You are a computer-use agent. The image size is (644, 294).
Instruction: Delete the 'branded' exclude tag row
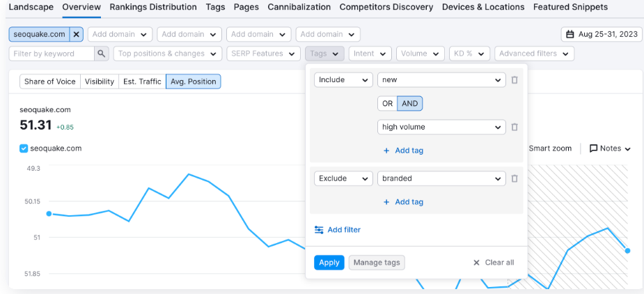(515, 178)
